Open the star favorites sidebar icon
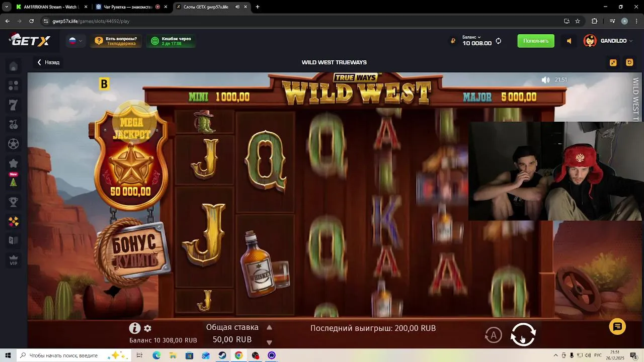The image size is (644, 362). point(14,163)
